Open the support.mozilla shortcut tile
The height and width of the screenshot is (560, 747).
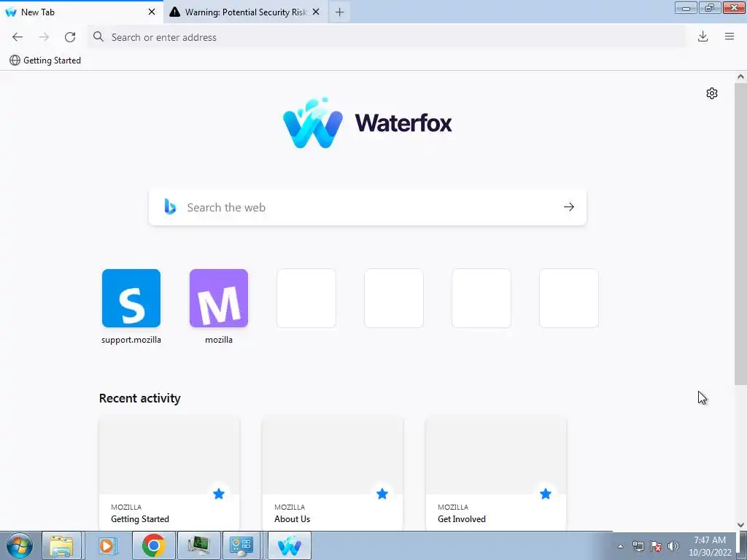point(131,298)
